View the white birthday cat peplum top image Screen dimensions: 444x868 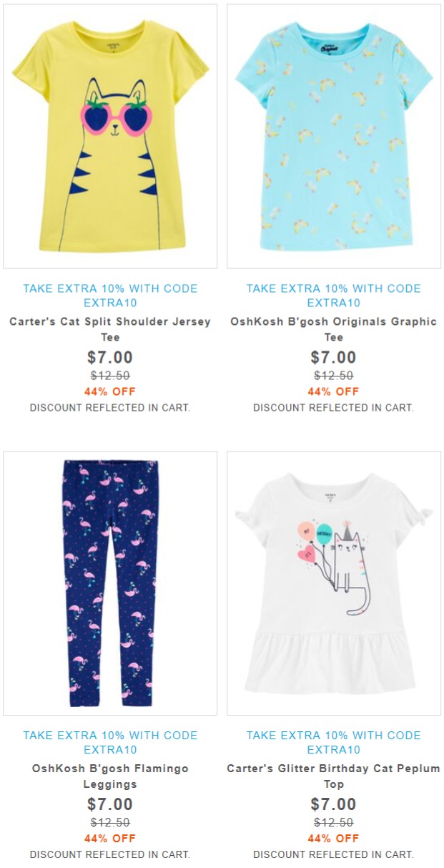334,583
